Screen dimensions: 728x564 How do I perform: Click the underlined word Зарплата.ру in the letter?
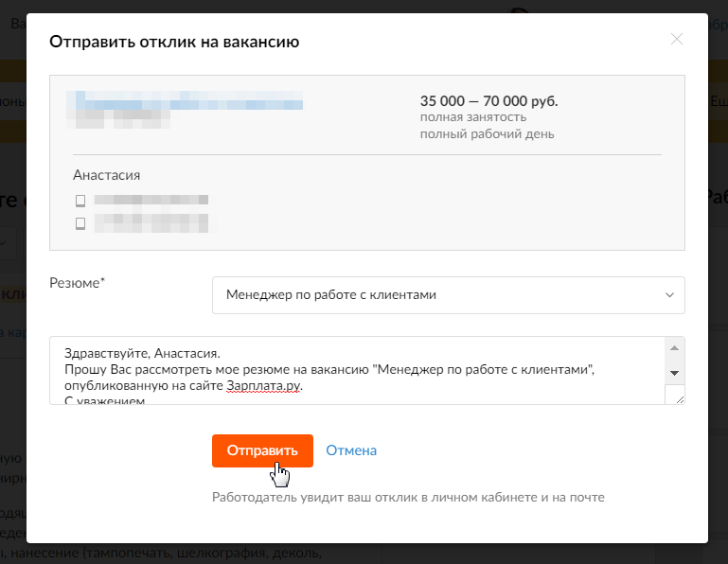tap(263, 386)
